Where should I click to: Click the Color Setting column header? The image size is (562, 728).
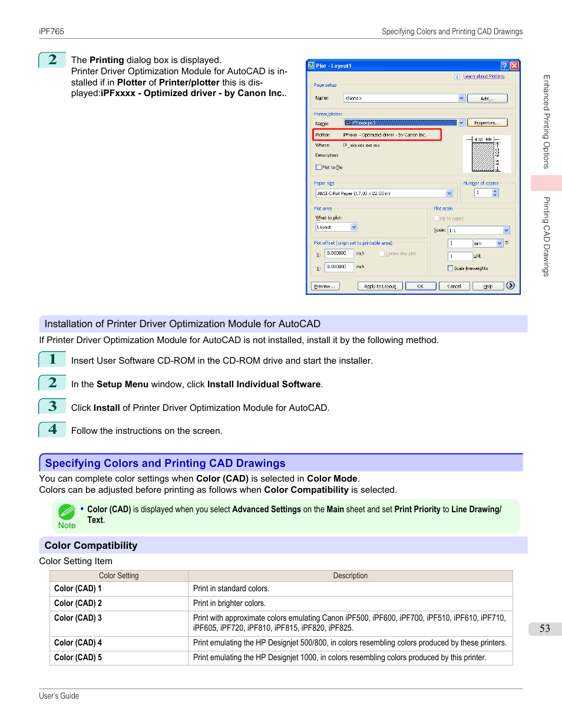tap(119, 576)
